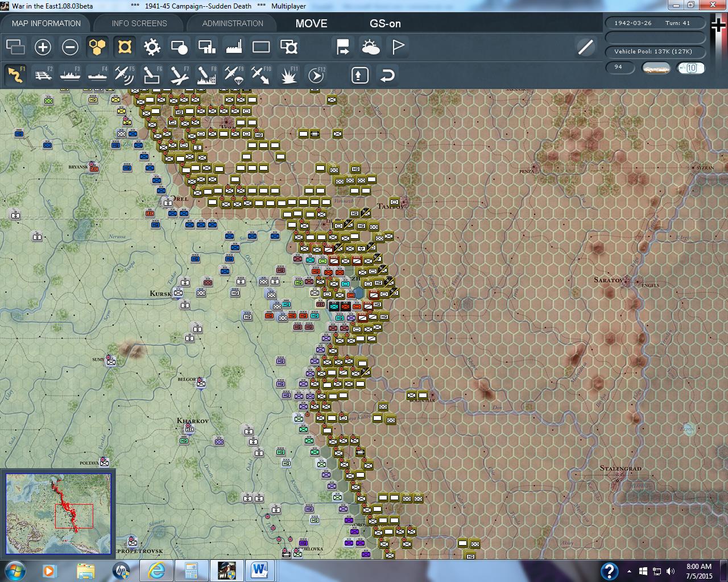Select Bomb city mode F8
This screenshot has width=728, height=582.
click(206, 75)
